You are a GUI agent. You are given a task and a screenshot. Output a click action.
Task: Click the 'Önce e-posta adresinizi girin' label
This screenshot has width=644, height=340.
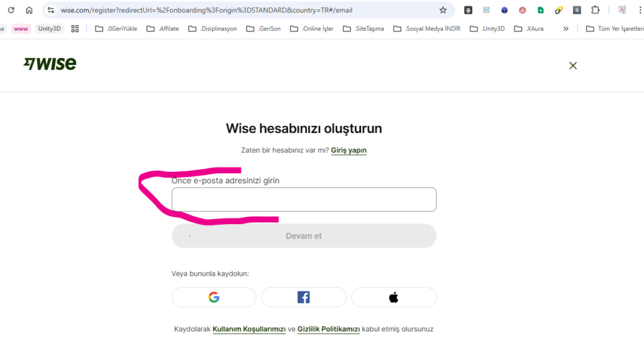coord(226,181)
